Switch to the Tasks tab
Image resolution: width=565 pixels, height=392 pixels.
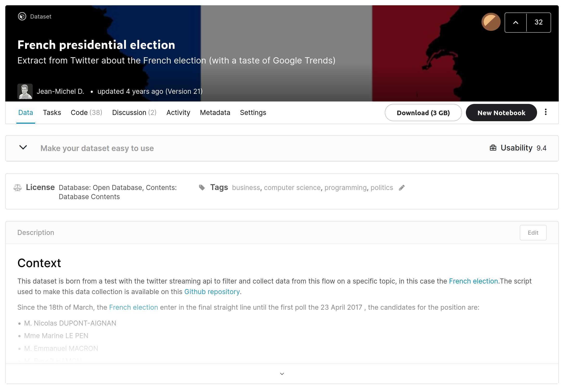52,113
